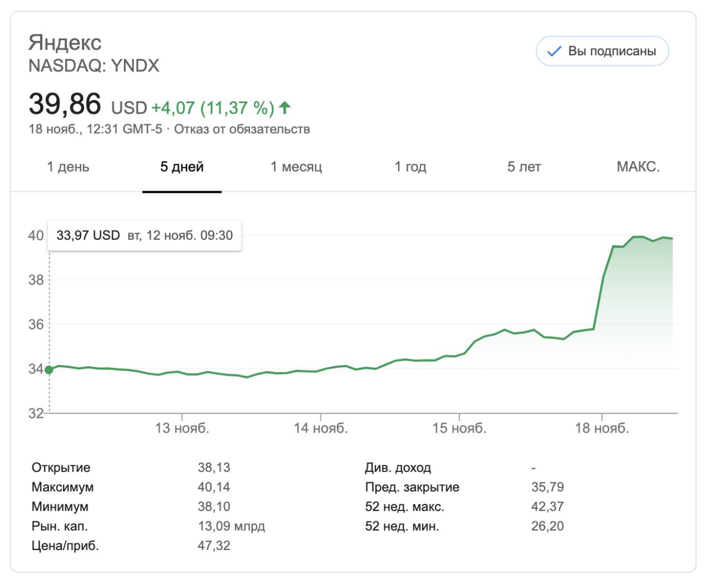The image size is (714, 588).
Task: Click the previous close value "35,79"
Action: click(547, 487)
